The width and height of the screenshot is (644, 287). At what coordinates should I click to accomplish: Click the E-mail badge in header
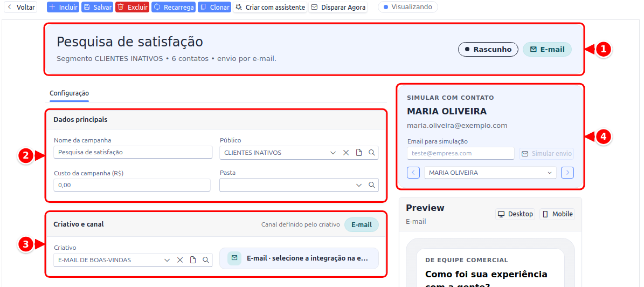[x=547, y=49]
